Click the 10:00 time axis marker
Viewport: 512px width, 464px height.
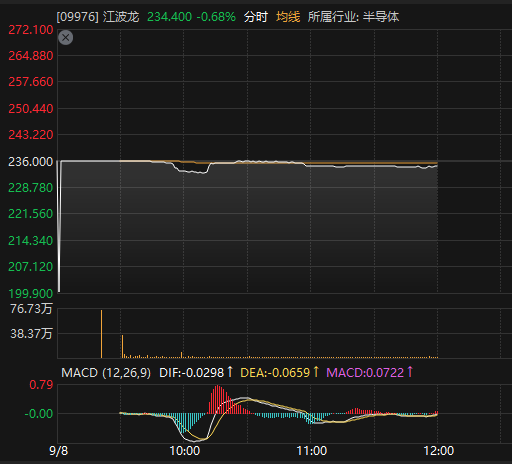[185, 451]
